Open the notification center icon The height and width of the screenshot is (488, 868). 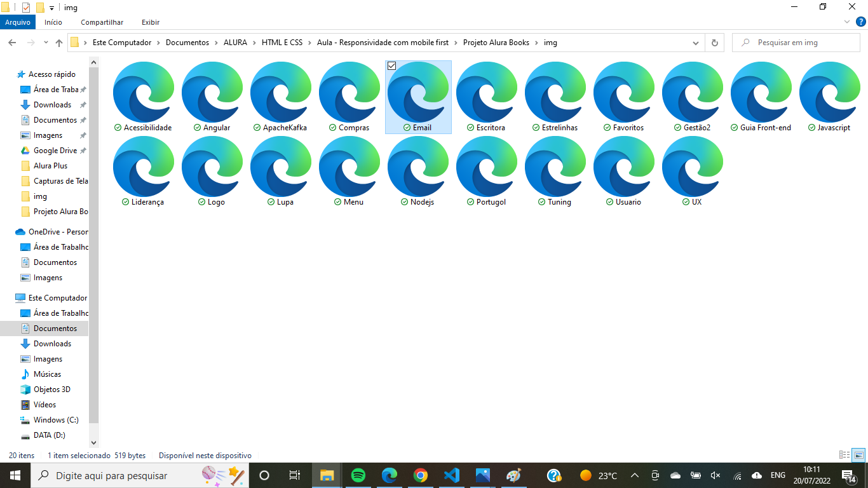coord(848,476)
